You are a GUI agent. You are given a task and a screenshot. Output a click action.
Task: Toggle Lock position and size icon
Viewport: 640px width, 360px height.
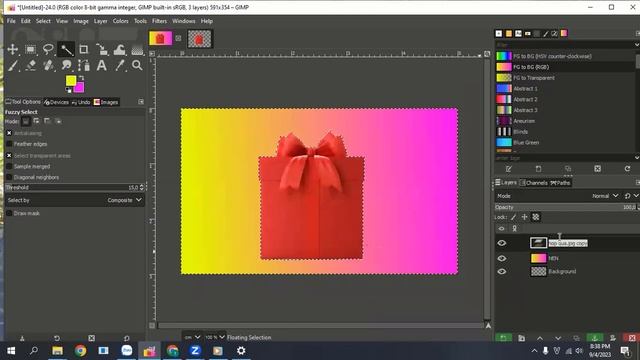point(524,217)
